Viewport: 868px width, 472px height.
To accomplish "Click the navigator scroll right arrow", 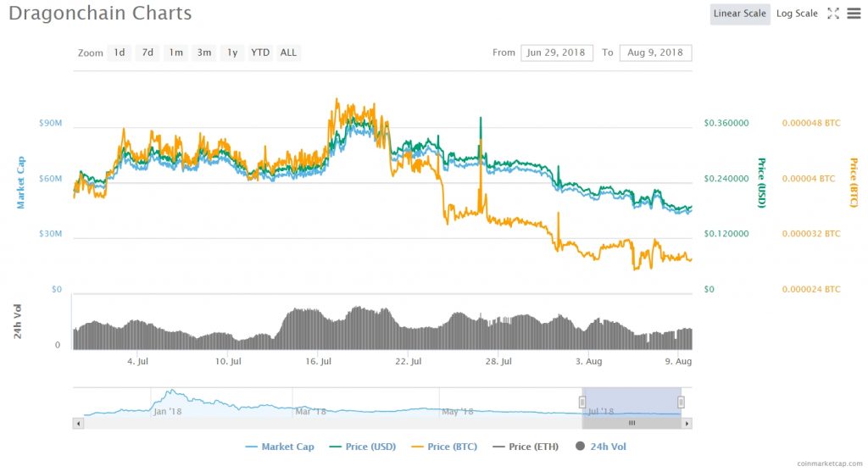I will coord(687,424).
